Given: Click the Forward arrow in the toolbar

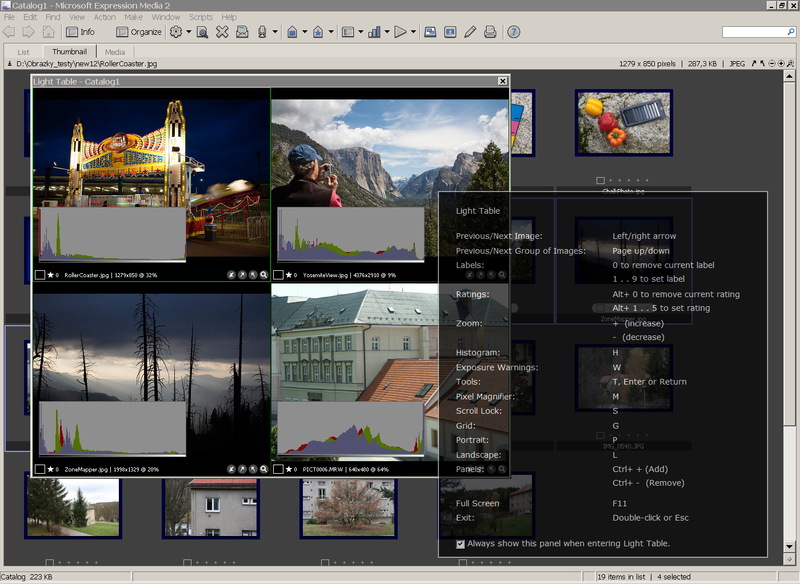Looking at the screenshot, I should click(x=28, y=32).
